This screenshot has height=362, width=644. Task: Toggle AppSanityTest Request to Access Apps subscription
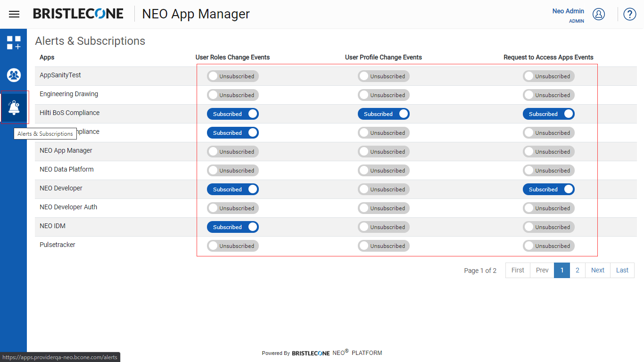(x=549, y=76)
